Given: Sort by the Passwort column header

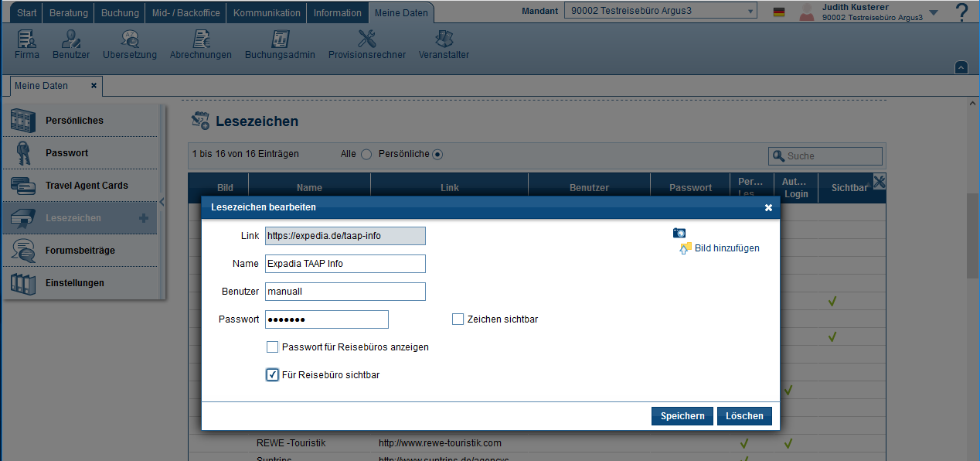Looking at the screenshot, I should [x=690, y=188].
